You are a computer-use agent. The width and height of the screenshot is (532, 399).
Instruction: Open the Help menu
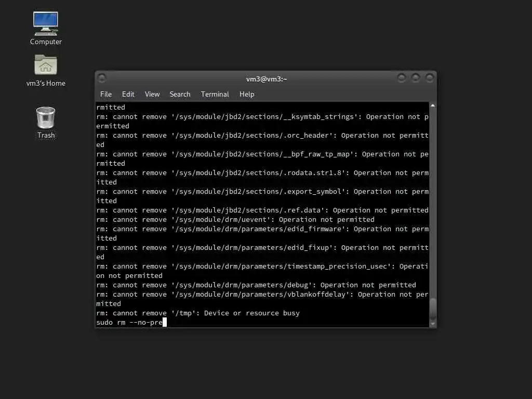pos(247,95)
